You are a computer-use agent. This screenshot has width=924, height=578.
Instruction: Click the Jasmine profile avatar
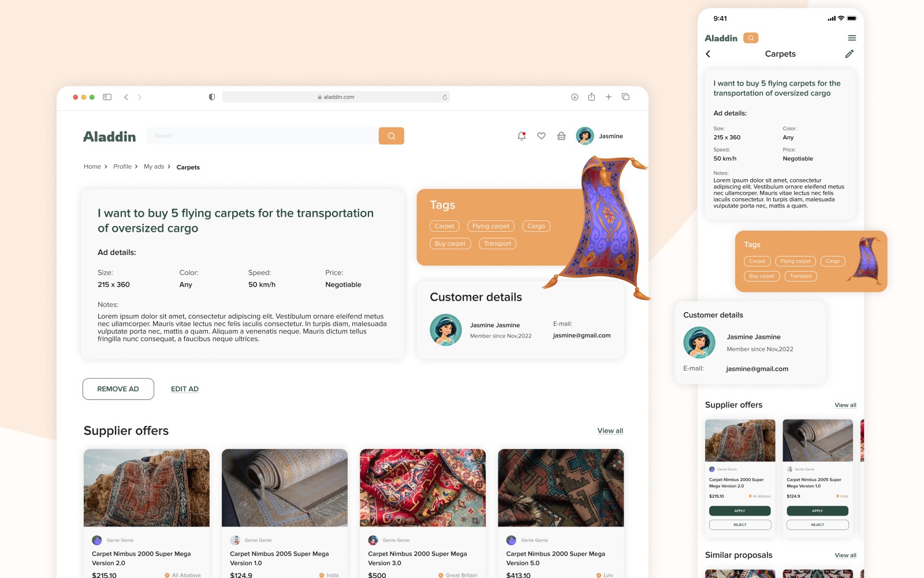coord(585,136)
